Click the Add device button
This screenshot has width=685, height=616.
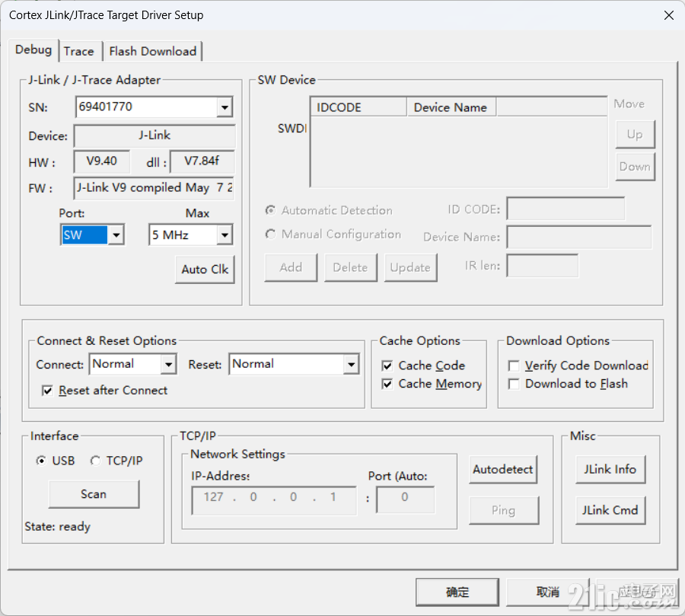(x=291, y=267)
